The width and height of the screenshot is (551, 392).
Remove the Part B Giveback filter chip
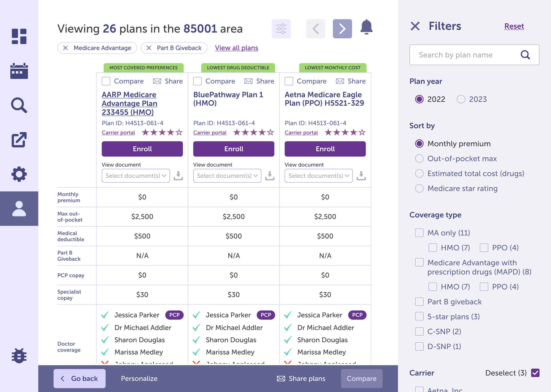(149, 48)
